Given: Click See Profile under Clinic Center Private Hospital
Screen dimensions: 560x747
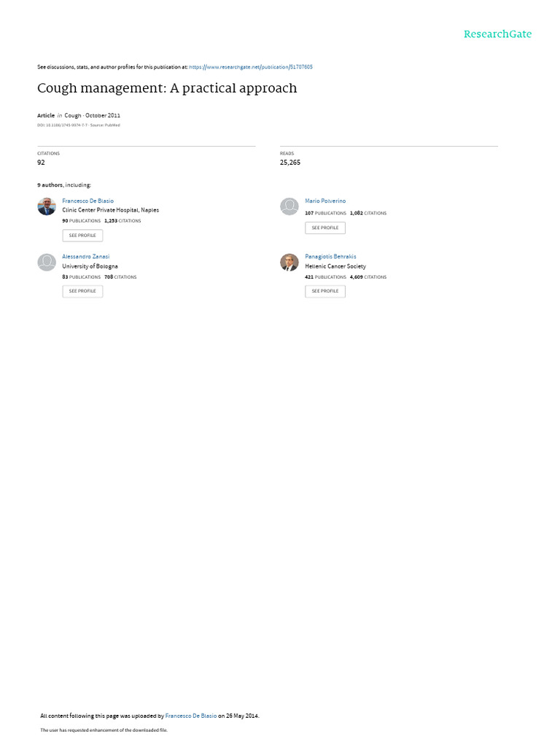Looking at the screenshot, I should pyautogui.click(x=82, y=236).
